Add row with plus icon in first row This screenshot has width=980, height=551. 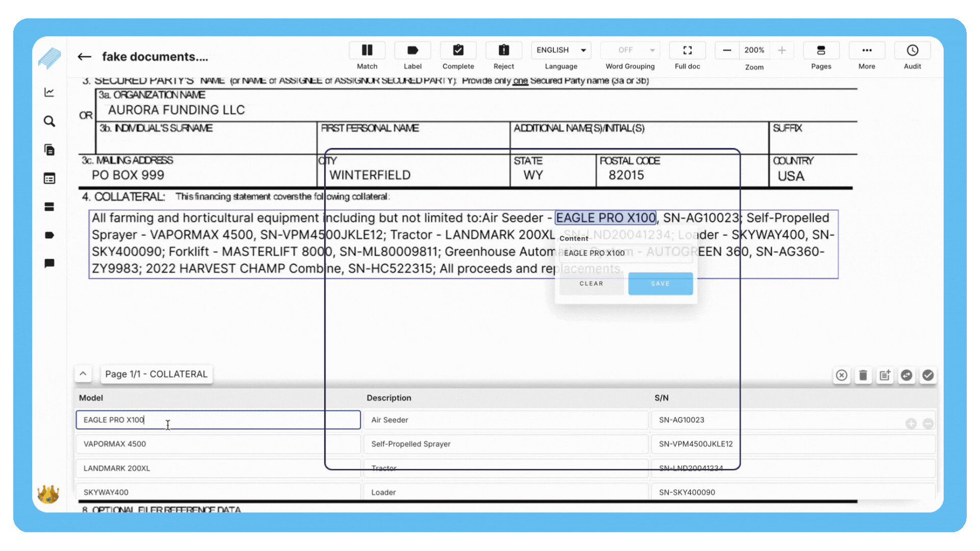[x=911, y=423]
